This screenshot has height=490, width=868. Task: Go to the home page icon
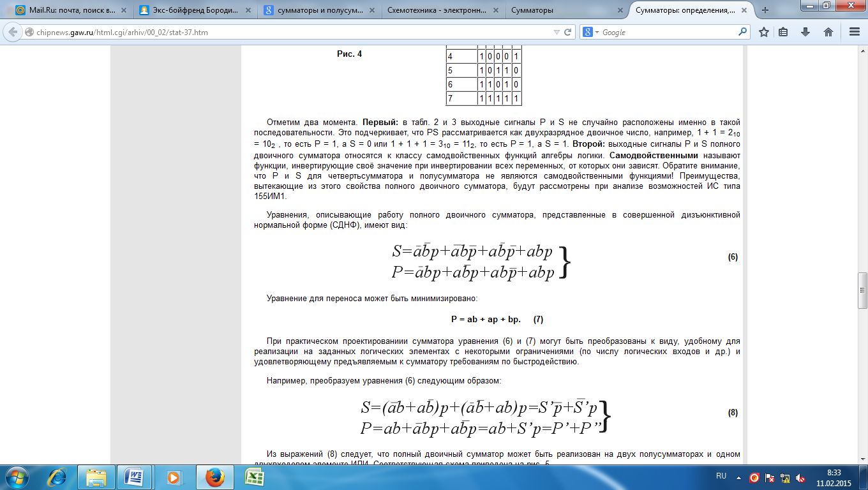point(828,32)
